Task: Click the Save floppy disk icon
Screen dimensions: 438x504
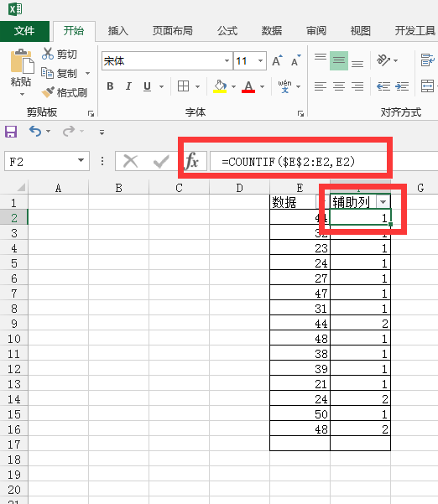Action: (11, 132)
